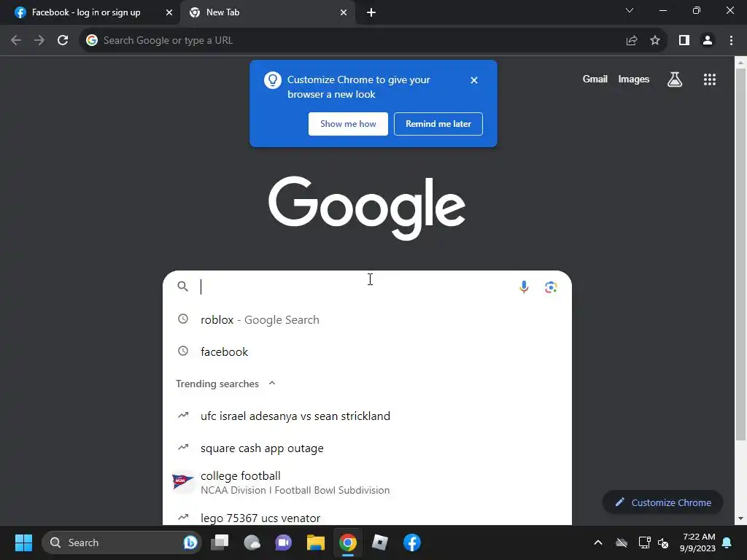Viewport: 747px width, 560px height.
Task: Choose ufc israel adesanya vs sean strickland
Action: [x=367, y=416]
